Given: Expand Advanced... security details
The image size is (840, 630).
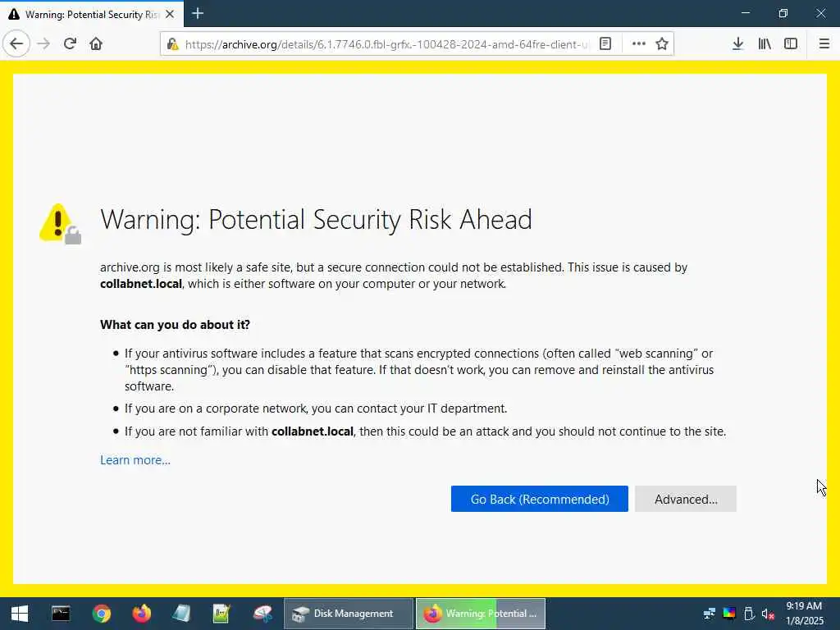Looking at the screenshot, I should 686,499.
